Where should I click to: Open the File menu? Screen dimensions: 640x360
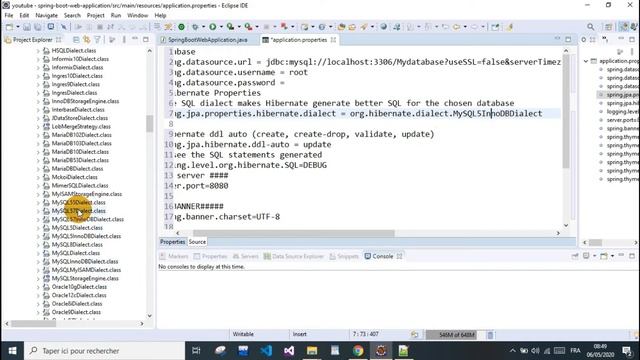[x=9, y=16]
